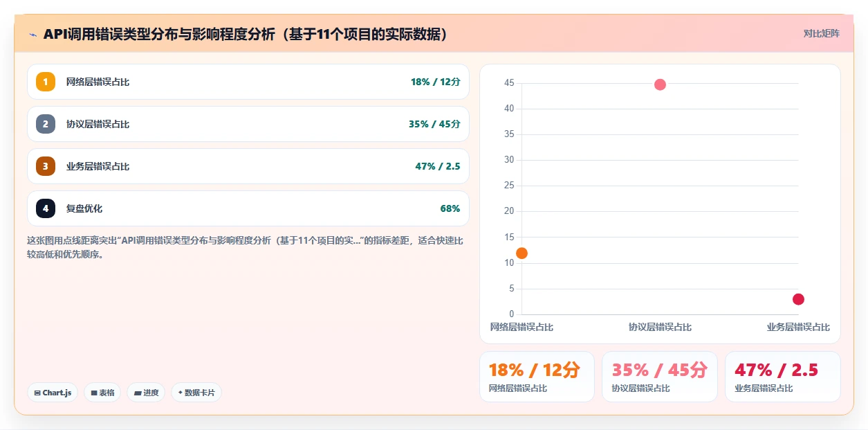
Task: Click the y-axis value 25
Action: (x=509, y=186)
